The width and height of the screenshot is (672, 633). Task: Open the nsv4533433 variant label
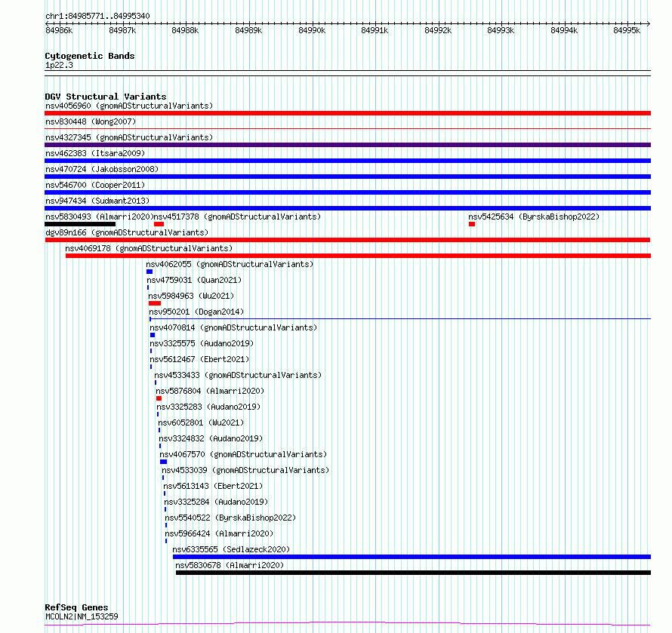coord(238,375)
